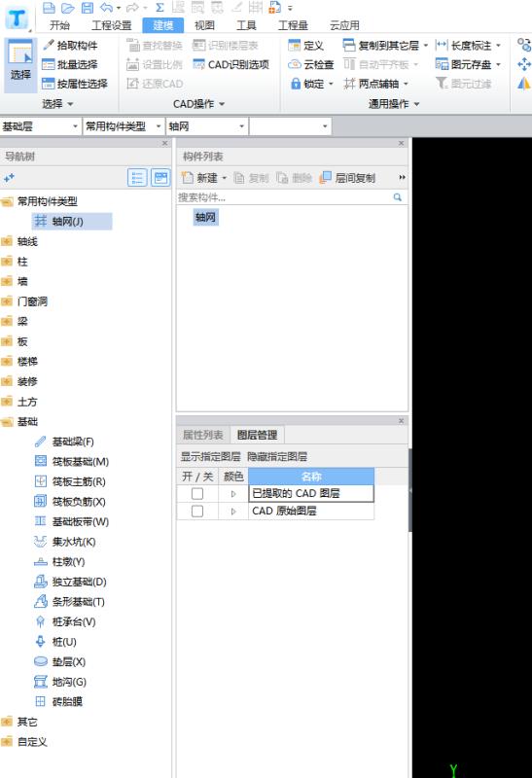Click the 名称 column header
This screenshot has width=532, height=778.
[311, 477]
